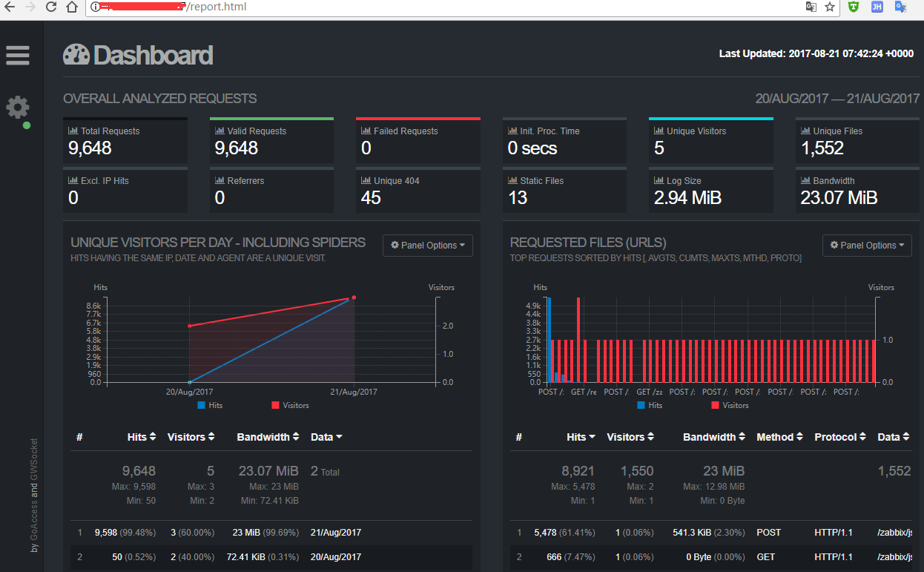The height and width of the screenshot is (572, 924).
Task: Click the green shield extension icon
Action: pyautogui.click(x=854, y=7)
